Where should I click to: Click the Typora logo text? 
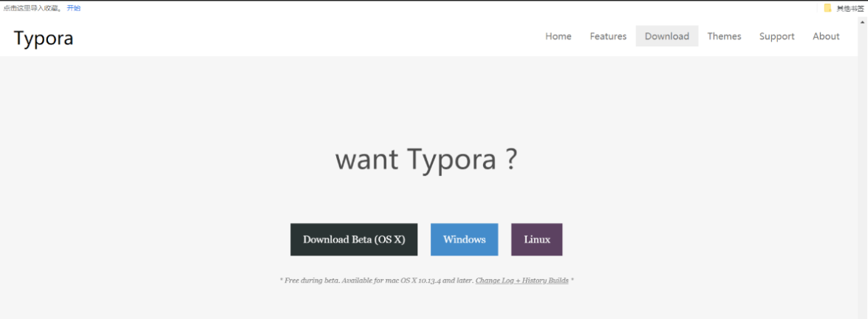click(x=44, y=38)
